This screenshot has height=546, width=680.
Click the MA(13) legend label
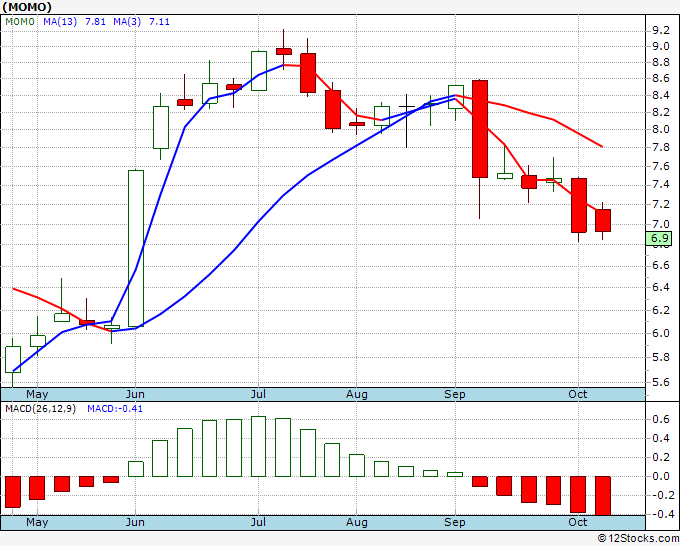[60, 22]
